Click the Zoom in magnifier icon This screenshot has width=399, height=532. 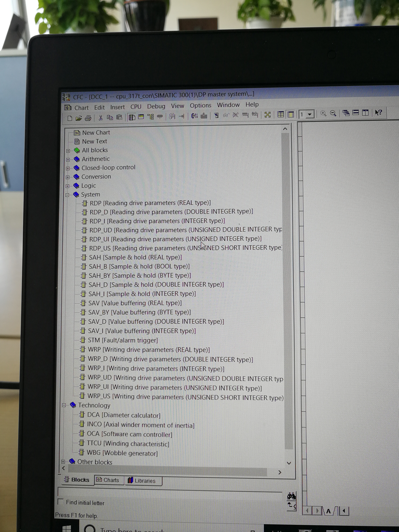(323, 114)
